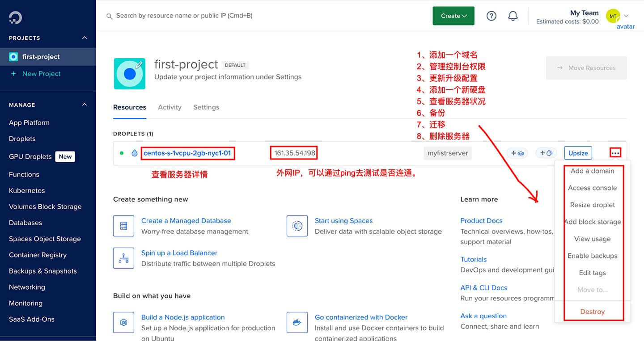644x341 pixels.
Task: Click the first-project sidebar icon
Action: [x=13, y=57]
